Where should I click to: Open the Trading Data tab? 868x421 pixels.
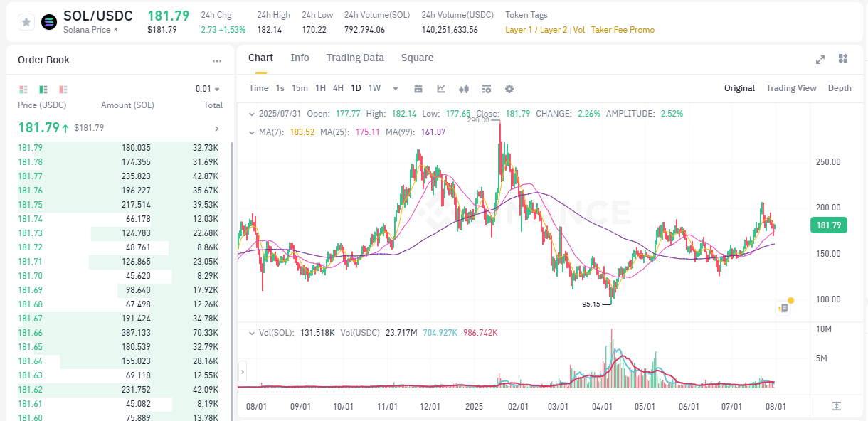click(x=355, y=58)
